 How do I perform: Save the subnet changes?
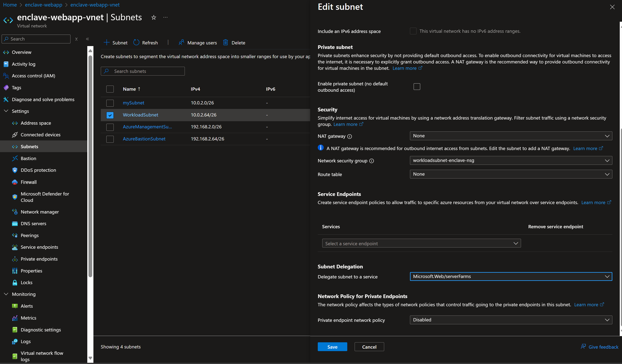(332, 347)
